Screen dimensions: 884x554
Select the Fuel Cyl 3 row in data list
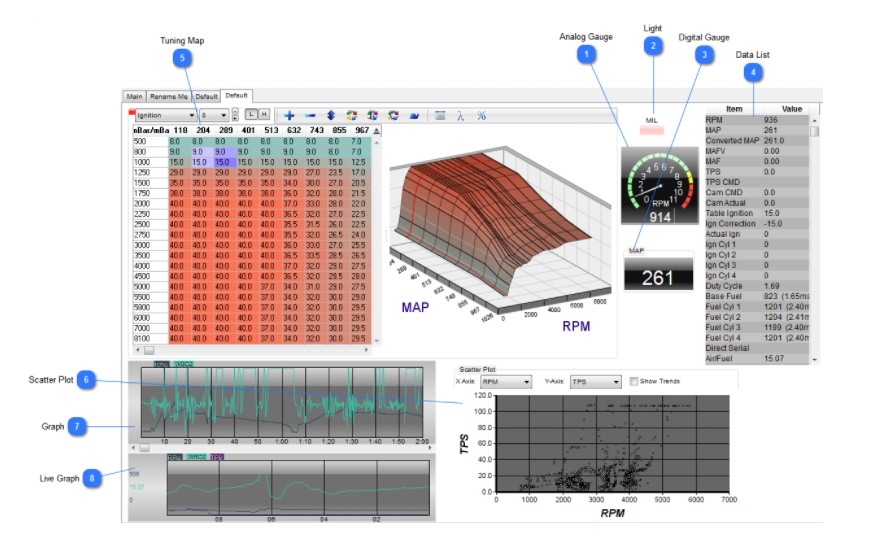pyautogui.click(x=757, y=327)
